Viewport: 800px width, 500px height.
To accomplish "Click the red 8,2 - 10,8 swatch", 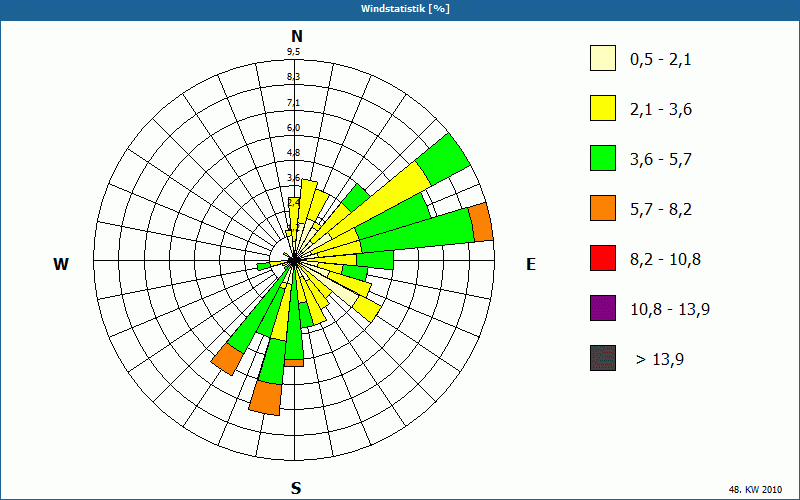I will point(603,258).
